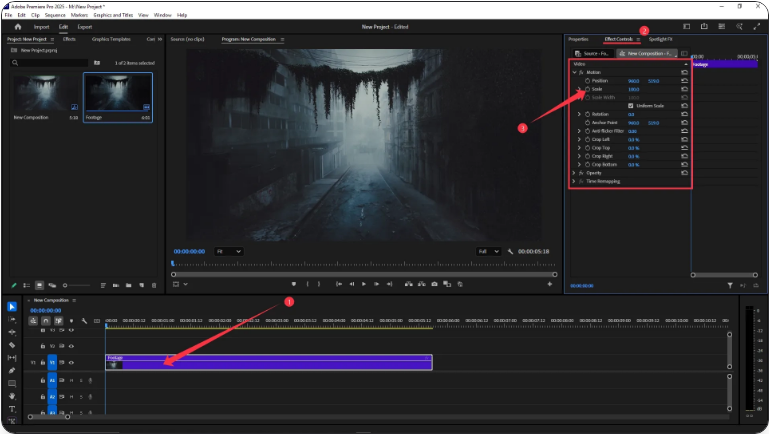Open the Fit zoom level dropdown

pyautogui.click(x=230, y=251)
